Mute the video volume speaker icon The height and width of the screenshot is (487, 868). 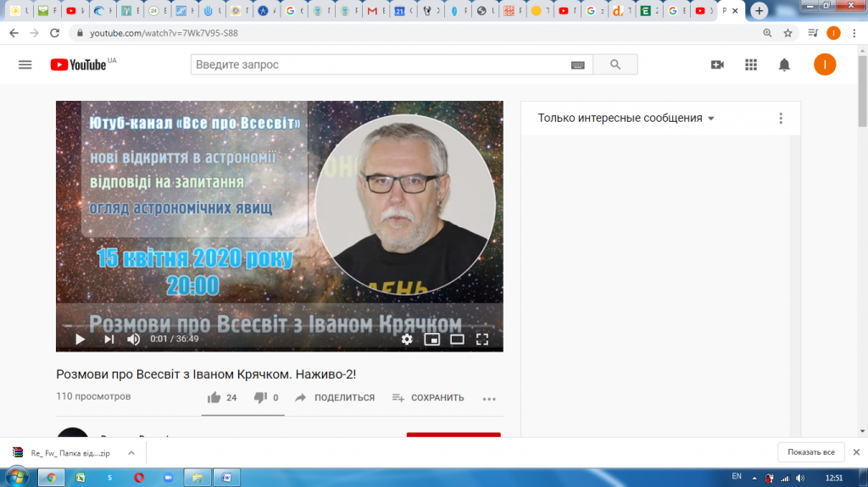tap(133, 340)
